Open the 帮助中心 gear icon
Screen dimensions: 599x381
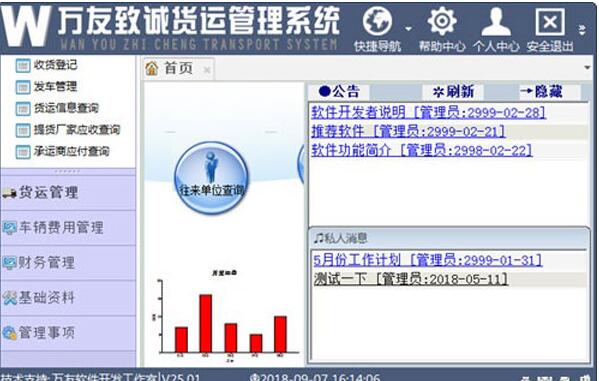point(442,21)
